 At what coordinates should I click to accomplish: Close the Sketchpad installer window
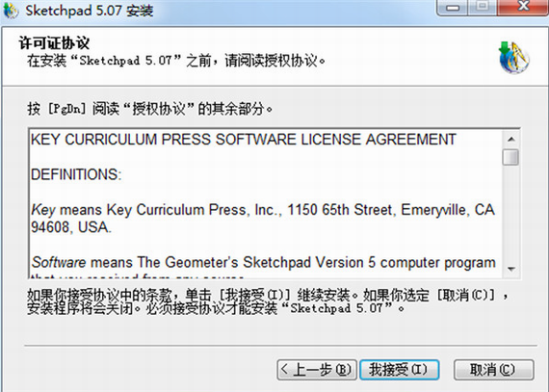523,7
